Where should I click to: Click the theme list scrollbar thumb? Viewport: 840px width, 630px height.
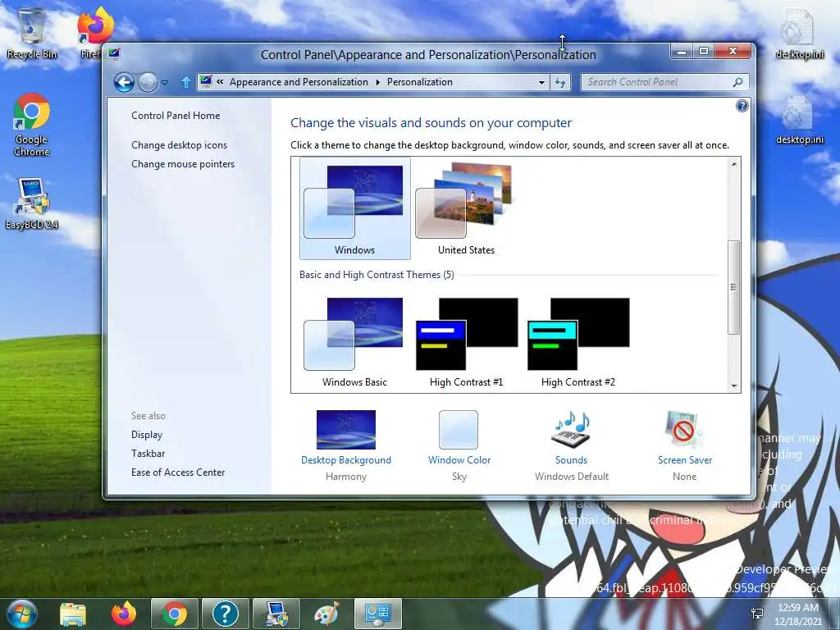pyautogui.click(x=734, y=287)
